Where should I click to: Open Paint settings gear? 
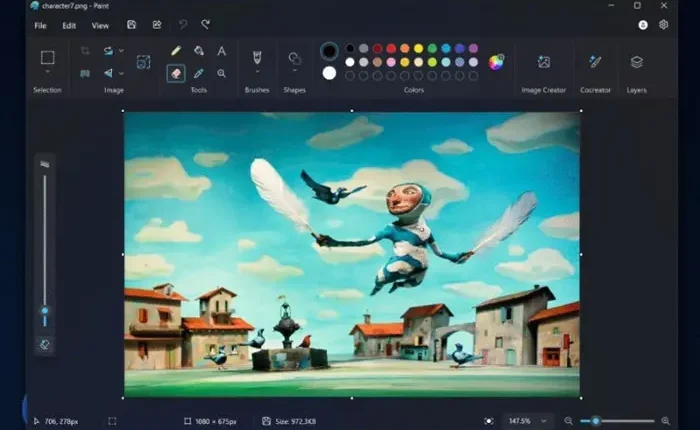point(663,24)
